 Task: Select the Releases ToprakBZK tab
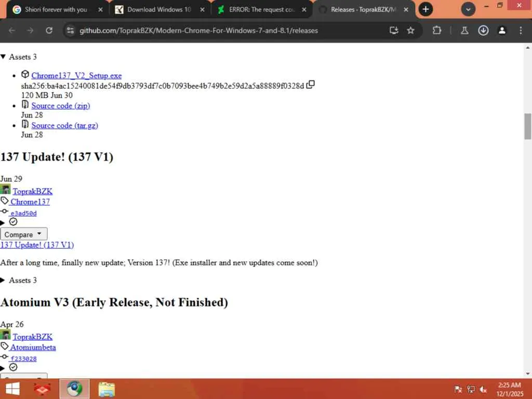(x=362, y=9)
